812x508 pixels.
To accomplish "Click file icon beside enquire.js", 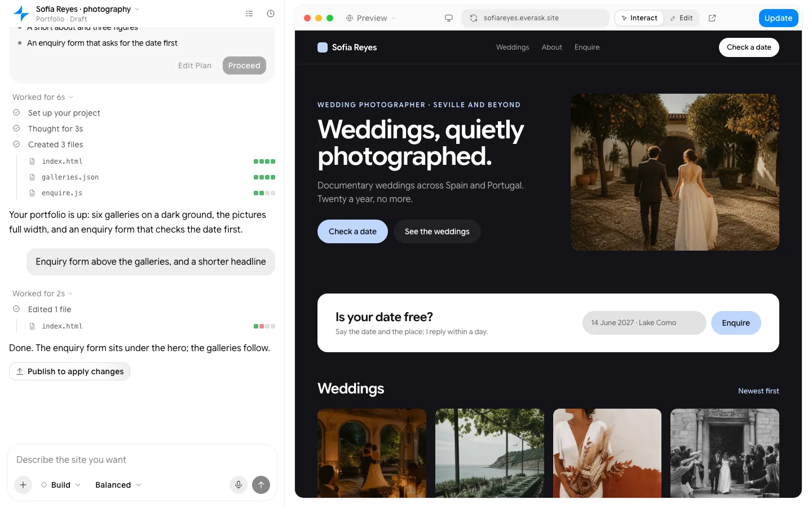I will (x=32, y=193).
